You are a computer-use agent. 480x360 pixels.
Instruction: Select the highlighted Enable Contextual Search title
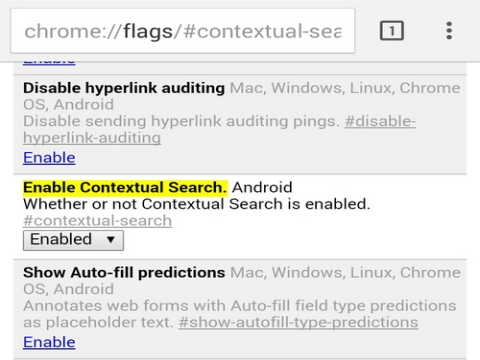click(x=125, y=187)
